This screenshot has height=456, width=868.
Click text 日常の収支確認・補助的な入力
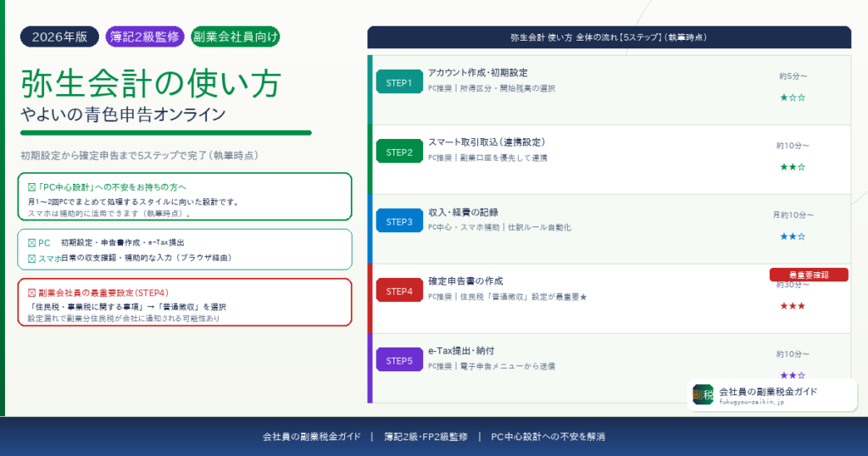pos(147,258)
